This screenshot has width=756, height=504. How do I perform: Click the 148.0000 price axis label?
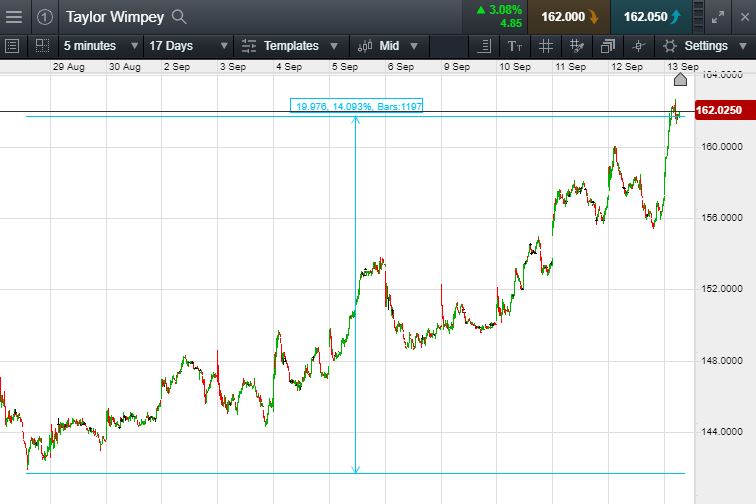point(721,361)
